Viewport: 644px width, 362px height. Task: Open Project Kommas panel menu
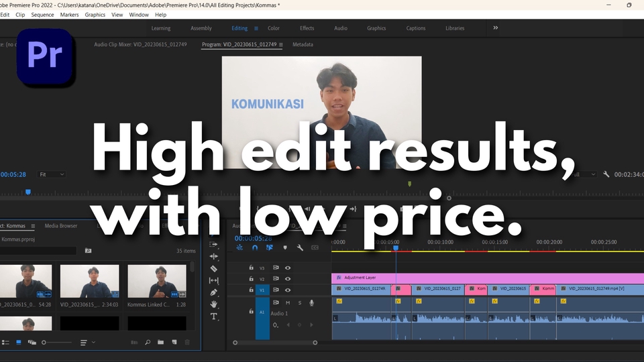[33, 226]
